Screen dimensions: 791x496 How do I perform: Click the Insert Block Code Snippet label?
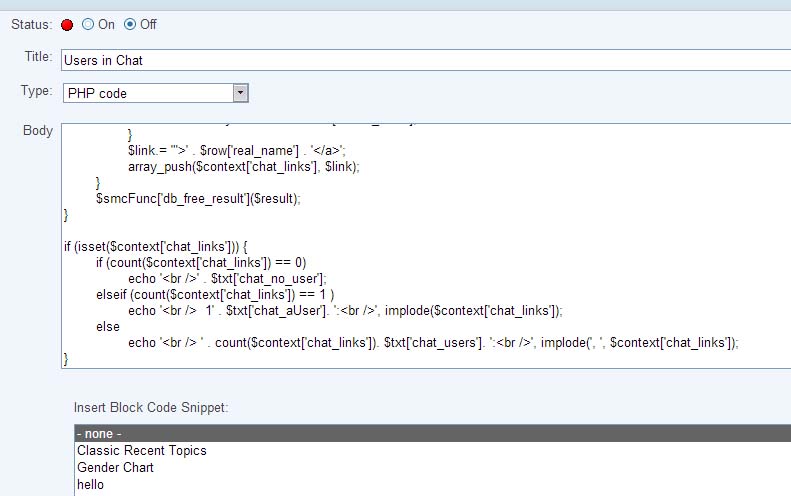click(150, 408)
